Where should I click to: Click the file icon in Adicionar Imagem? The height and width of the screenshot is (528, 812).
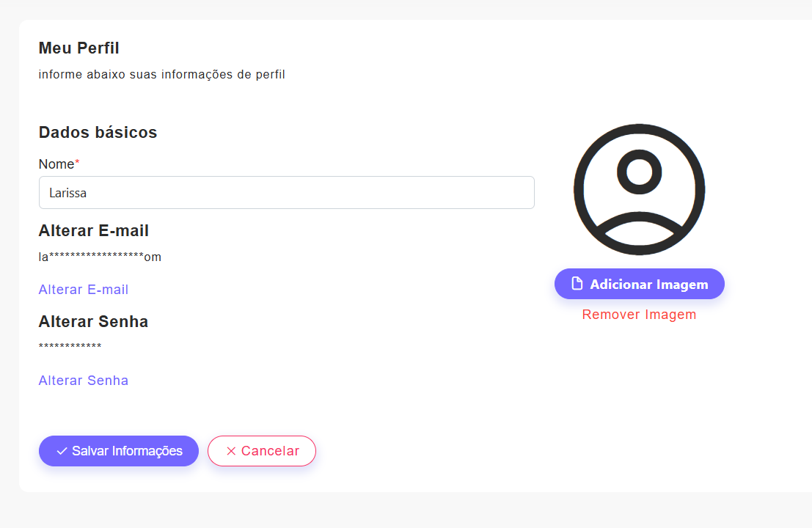click(x=577, y=284)
